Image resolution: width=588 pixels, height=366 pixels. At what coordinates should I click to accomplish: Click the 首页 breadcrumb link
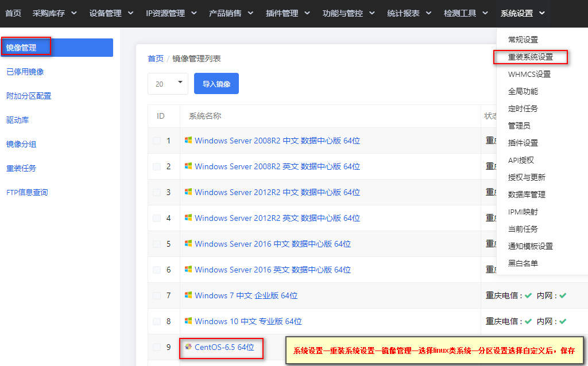[156, 59]
